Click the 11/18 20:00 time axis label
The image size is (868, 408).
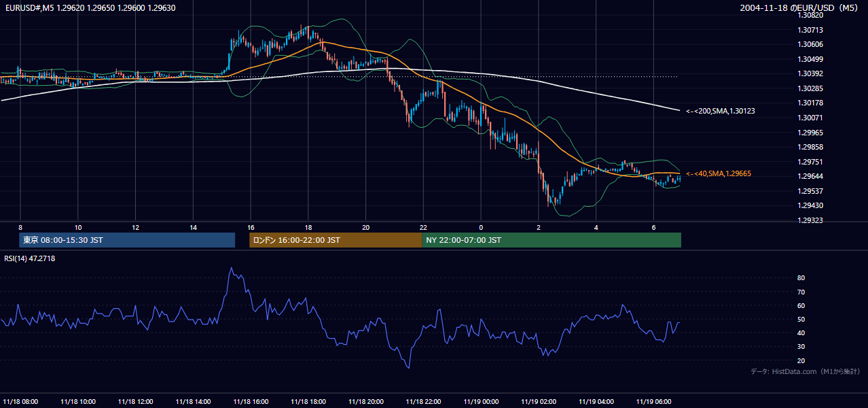(365, 401)
